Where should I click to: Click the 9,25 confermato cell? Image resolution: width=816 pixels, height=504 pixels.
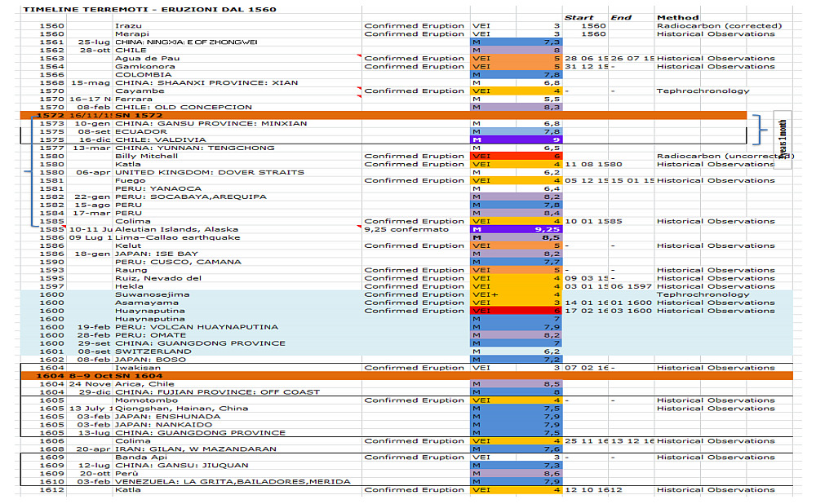coord(406,229)
